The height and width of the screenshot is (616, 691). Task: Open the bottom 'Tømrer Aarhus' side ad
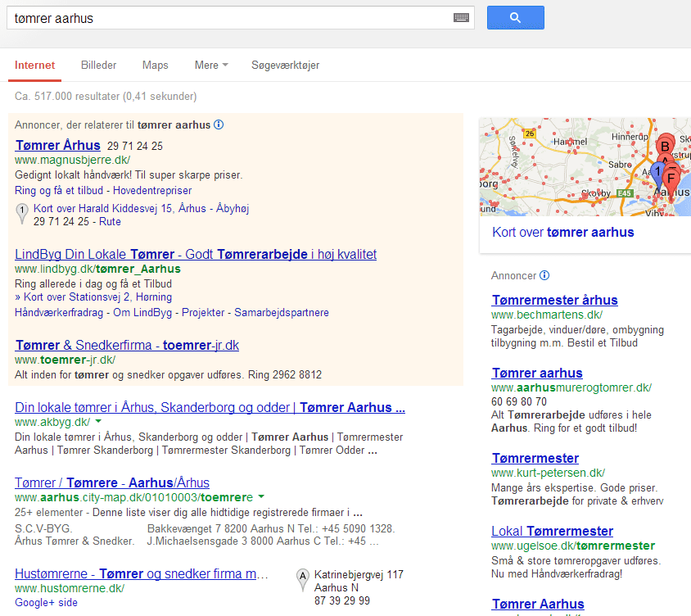point(538,604)
